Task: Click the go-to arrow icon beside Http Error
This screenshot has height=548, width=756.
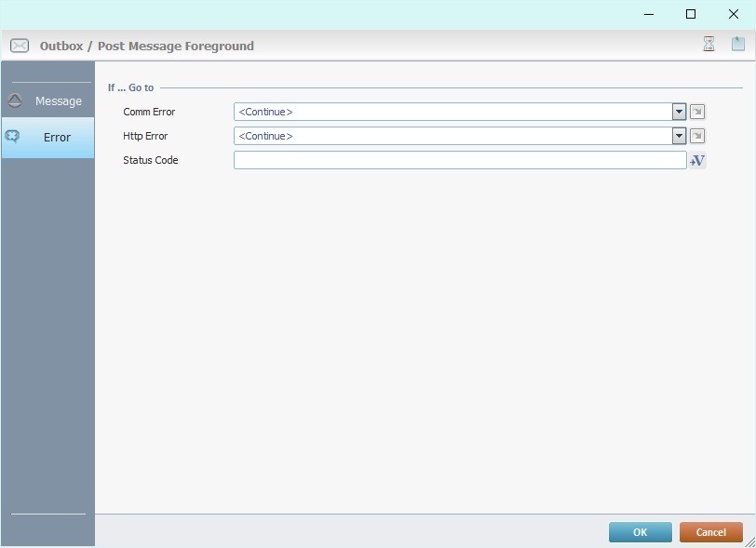Action: pyautogui.click(x=697, y=136)
